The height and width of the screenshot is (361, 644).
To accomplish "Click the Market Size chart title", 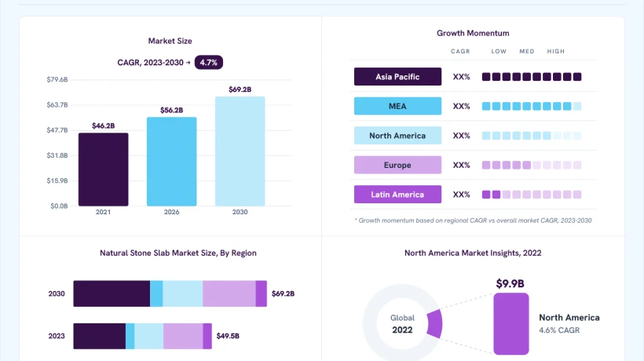I will pyautogui.click(x=170, y=41).
